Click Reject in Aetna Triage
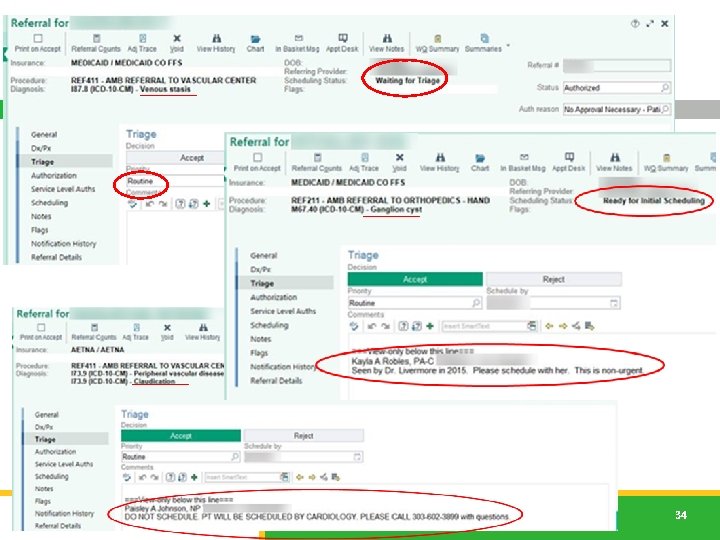The height and width of the screenshot is (540, 720). tap(304, 435)
